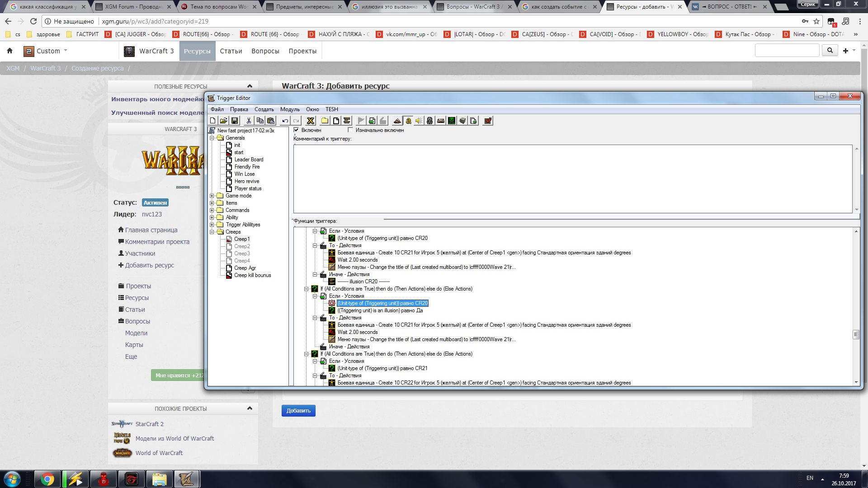Open the 'Комментарии проекта' sidebar link
This screenshot has width=868, height=488.
coord(157,242)
